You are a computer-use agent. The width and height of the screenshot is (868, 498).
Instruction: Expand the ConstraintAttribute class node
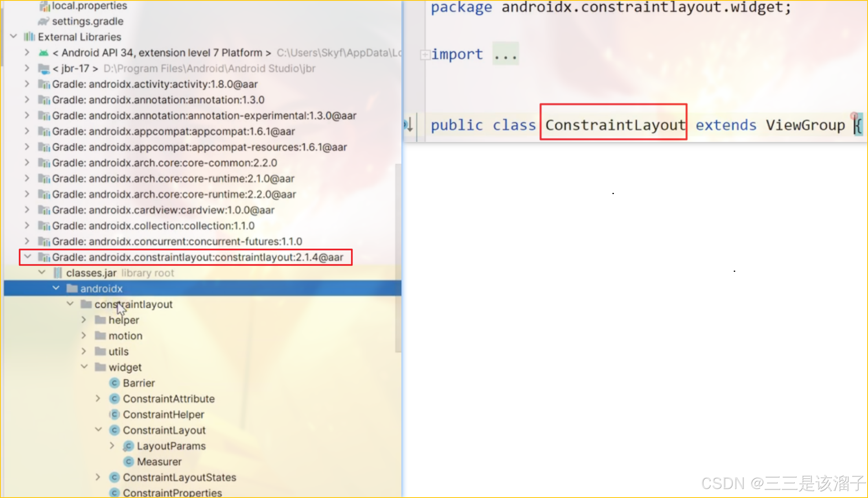[x=98, y=399]
